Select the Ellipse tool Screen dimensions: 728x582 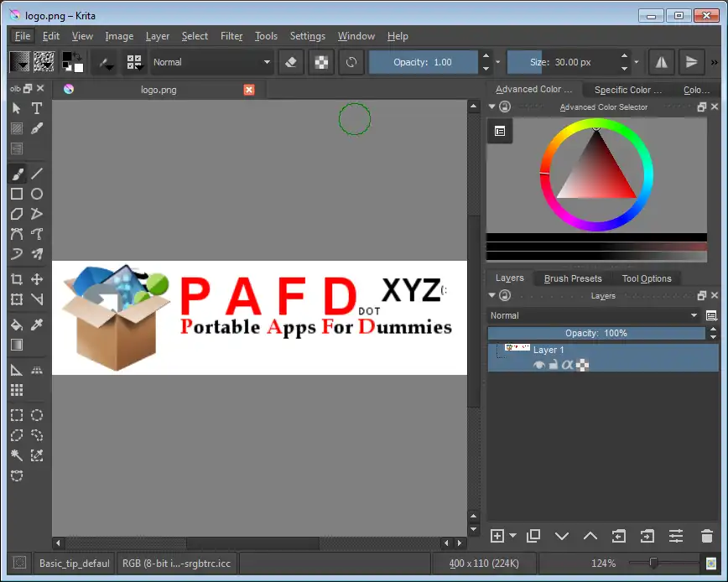pyautogui.click(x=37, y=194)
